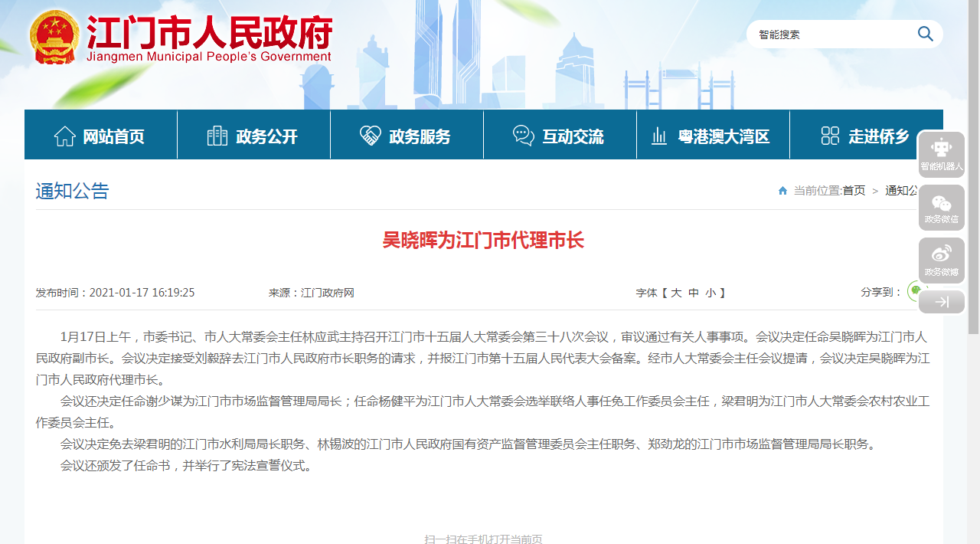Click the home icon next to 当前位置
980x544 pixels.
pos(782,190)
